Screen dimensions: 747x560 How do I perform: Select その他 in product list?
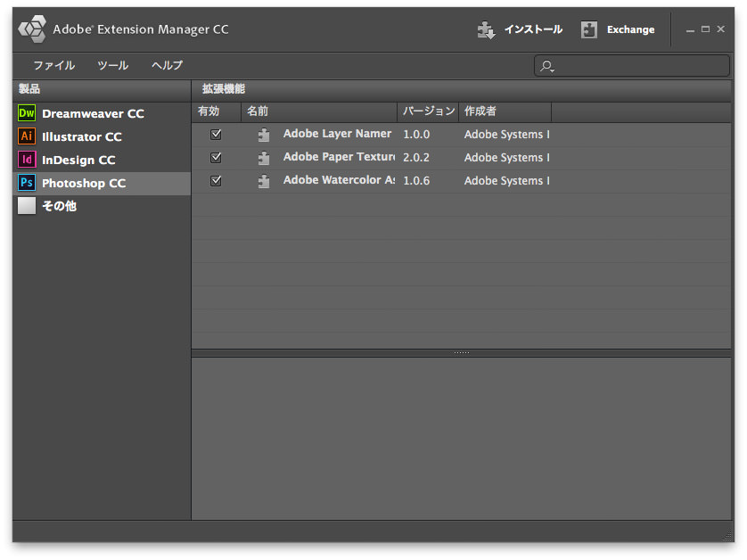(102, 206)
